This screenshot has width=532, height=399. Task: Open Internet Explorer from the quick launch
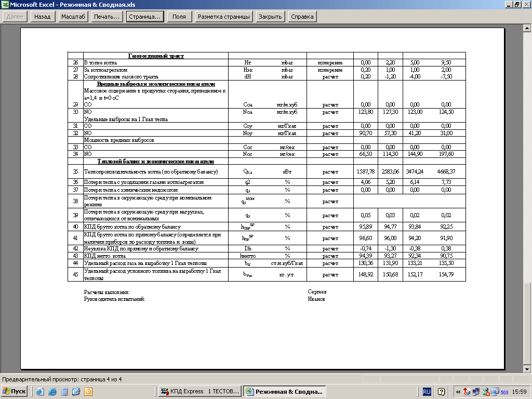point(52,392)
